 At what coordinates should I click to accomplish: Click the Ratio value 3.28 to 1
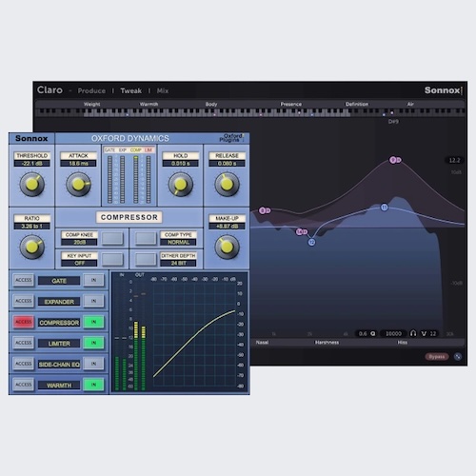coord(31,227)
